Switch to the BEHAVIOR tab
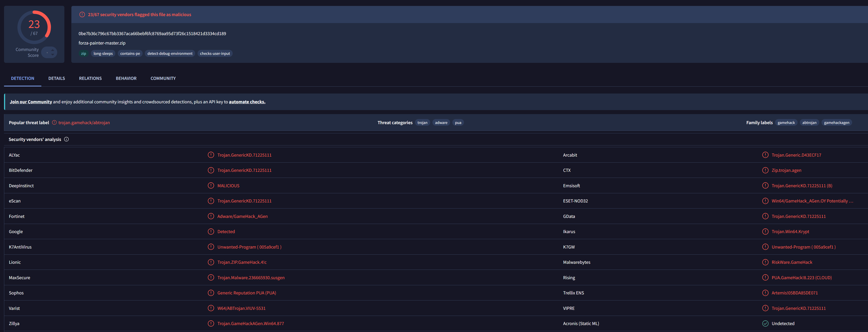Screen dimensions: 868x332 (x=126, y=78)
